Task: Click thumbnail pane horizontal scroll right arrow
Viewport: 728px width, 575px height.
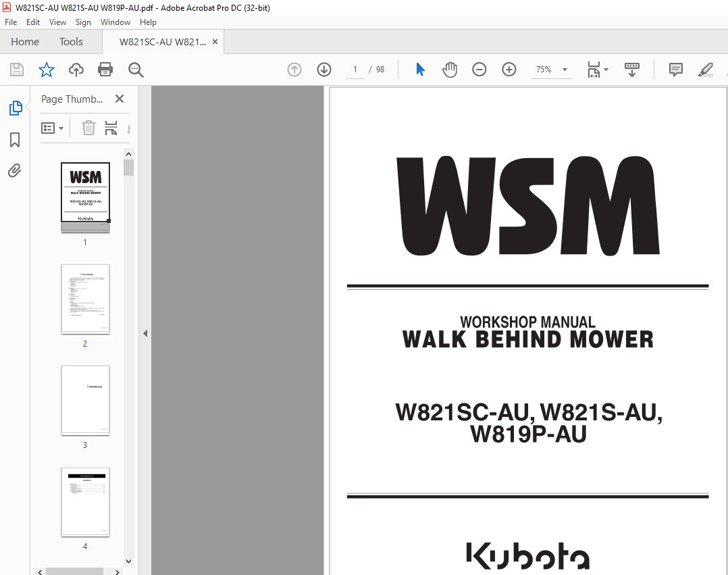Action: click(118, 572)
